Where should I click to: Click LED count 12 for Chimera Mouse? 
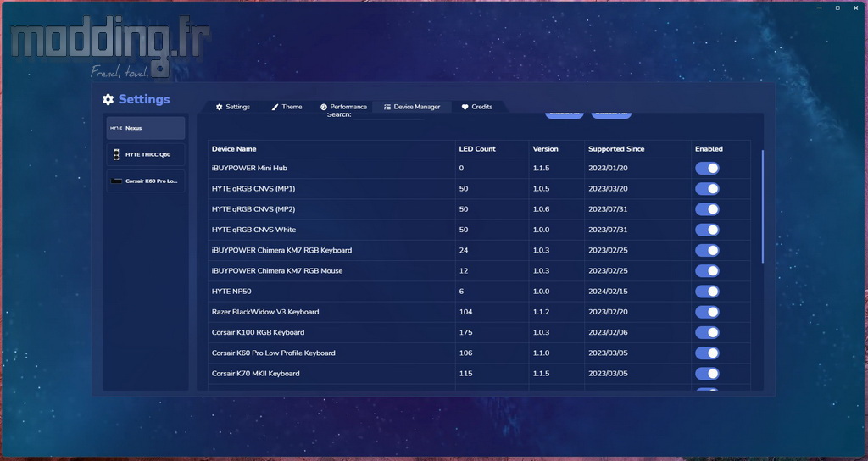point(464,270)
